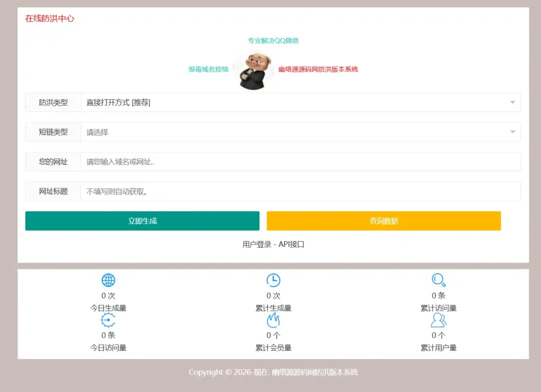Click the 专业解决QQ微信 text
The width and height of the screenshot is (541, 392).
(273, 41)
